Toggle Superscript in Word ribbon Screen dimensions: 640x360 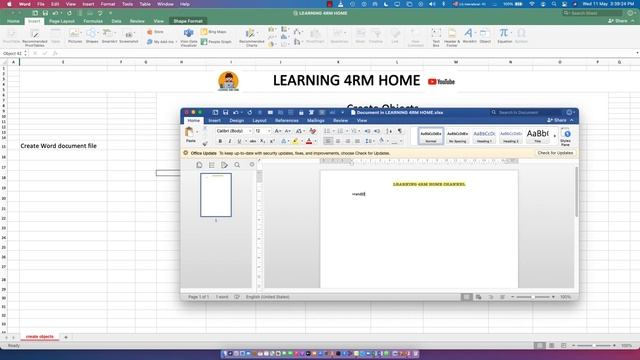point(272,141)
